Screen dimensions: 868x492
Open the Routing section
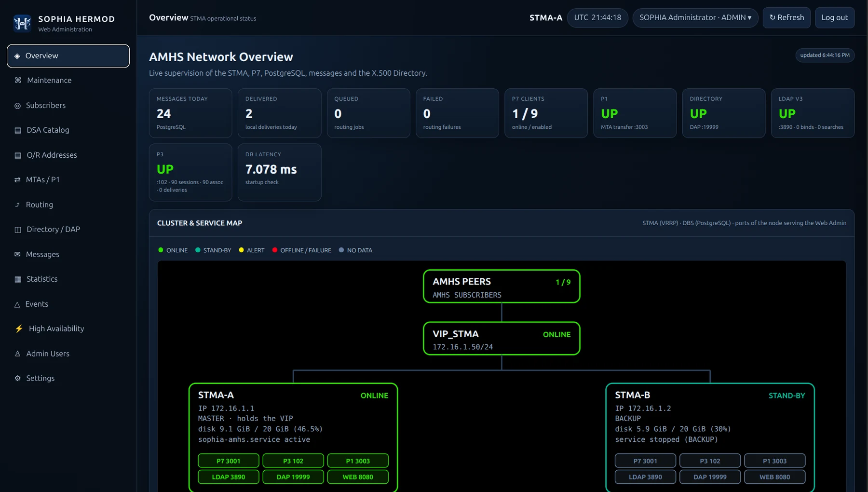point(68,205)
